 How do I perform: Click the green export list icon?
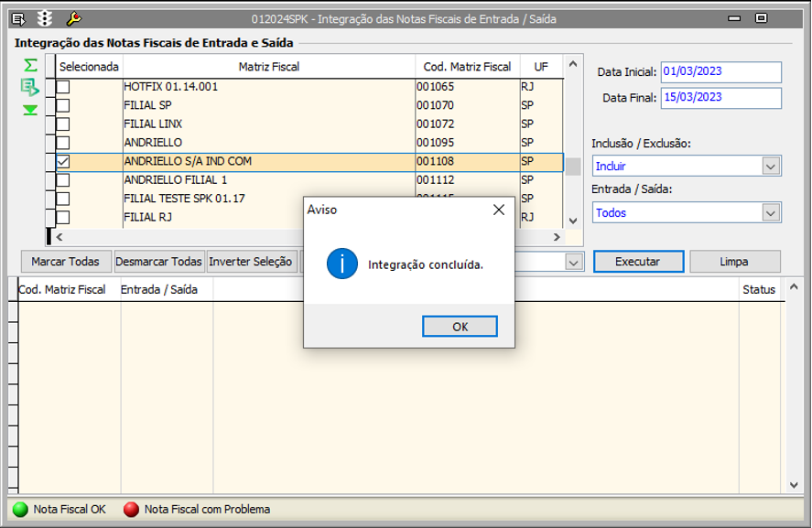30,87
